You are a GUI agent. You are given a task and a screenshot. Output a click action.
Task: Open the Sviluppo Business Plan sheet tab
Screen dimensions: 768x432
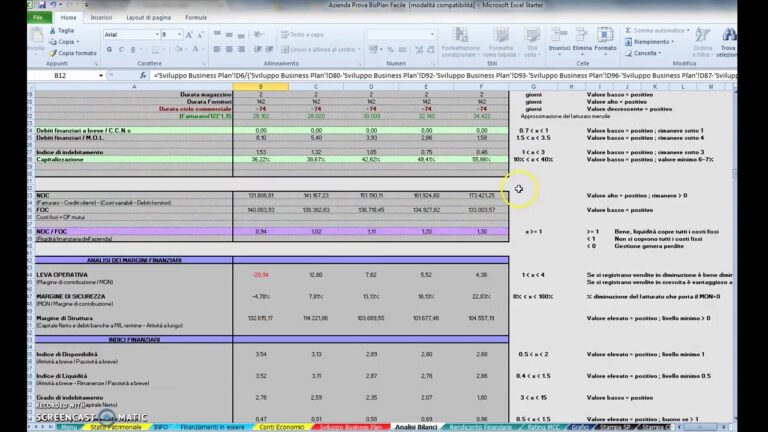click(x=351, y=427)
